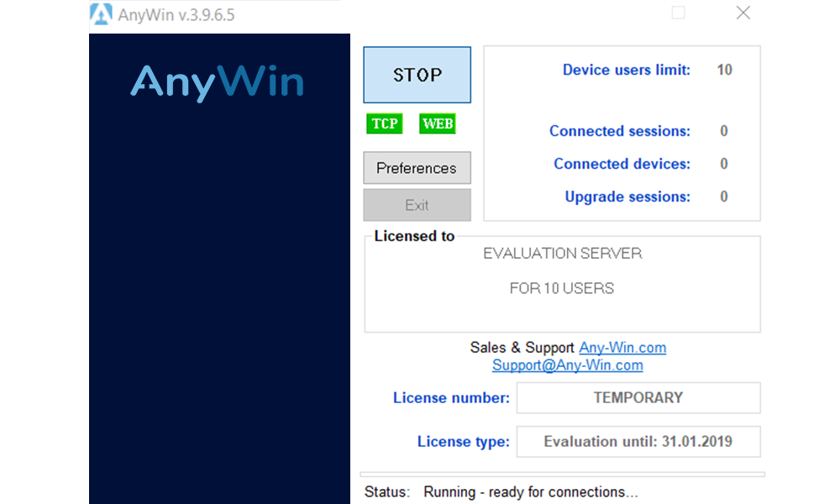Click the License type field with evaluation date
Image resolution: width=840 pixels, height=504 pixels.
[x=638, y=442]
